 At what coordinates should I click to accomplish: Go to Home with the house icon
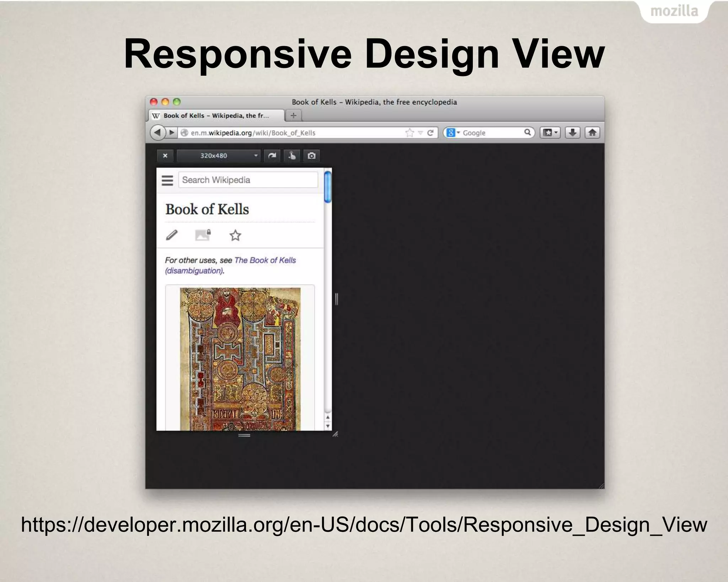click(592, 133)
